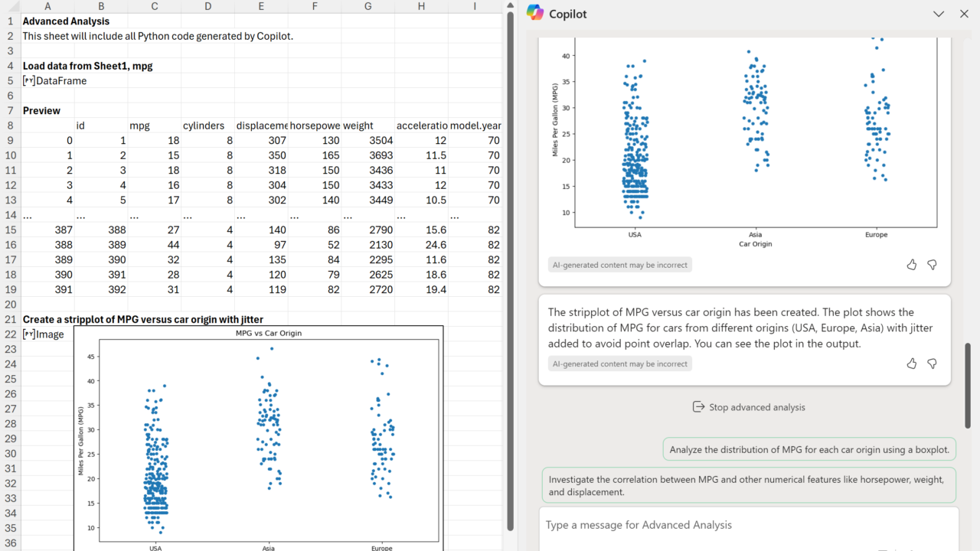Choose the Investigate the correlation suggestion
This screenshot has height=551, width=980.
click(748, 485)
